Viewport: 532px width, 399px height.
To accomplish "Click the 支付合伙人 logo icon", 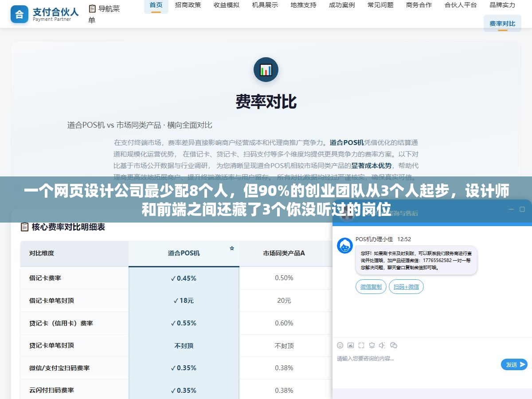I will click(19, 14).
